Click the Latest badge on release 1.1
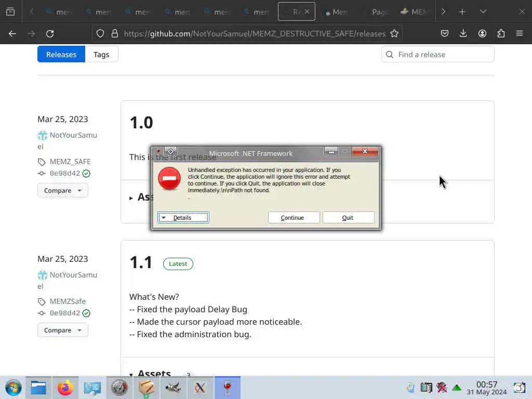The height and width of the screenshot is (399, 532). (x=178, y=263)
